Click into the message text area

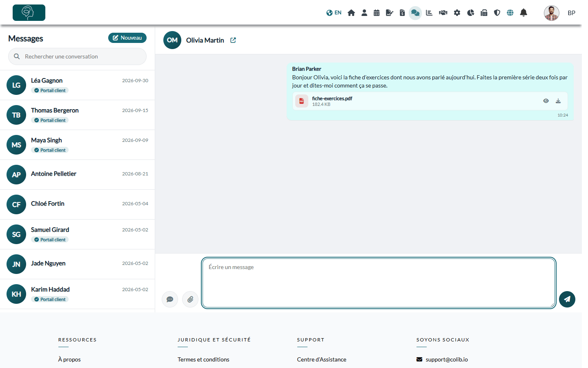[379, 283]
